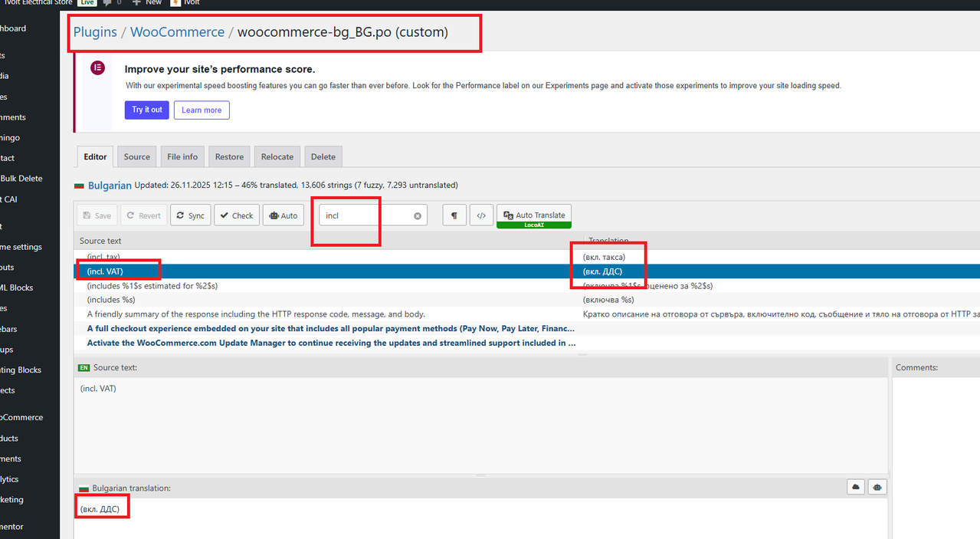Click inside the Comments text area
980x539 pixels.
(936, 458)
